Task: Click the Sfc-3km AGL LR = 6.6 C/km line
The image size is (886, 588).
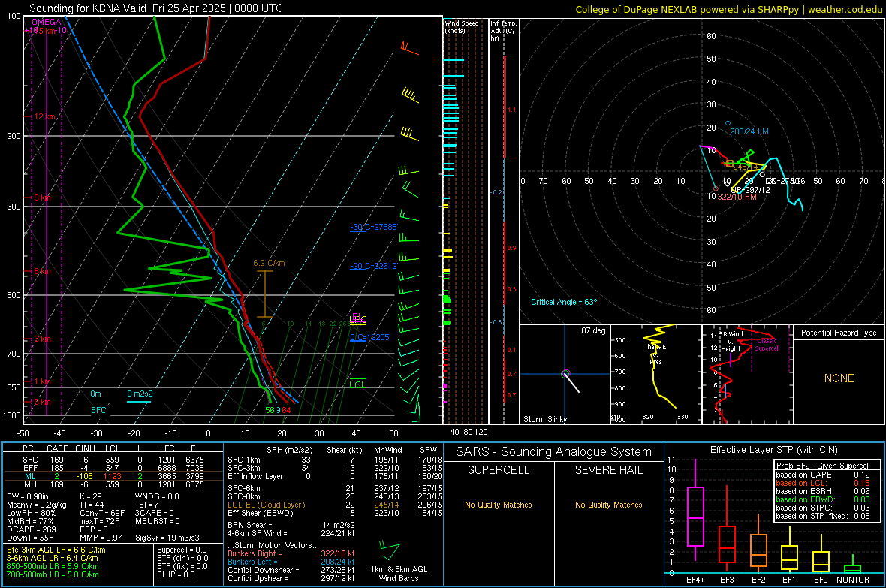Action: (56, 550)
